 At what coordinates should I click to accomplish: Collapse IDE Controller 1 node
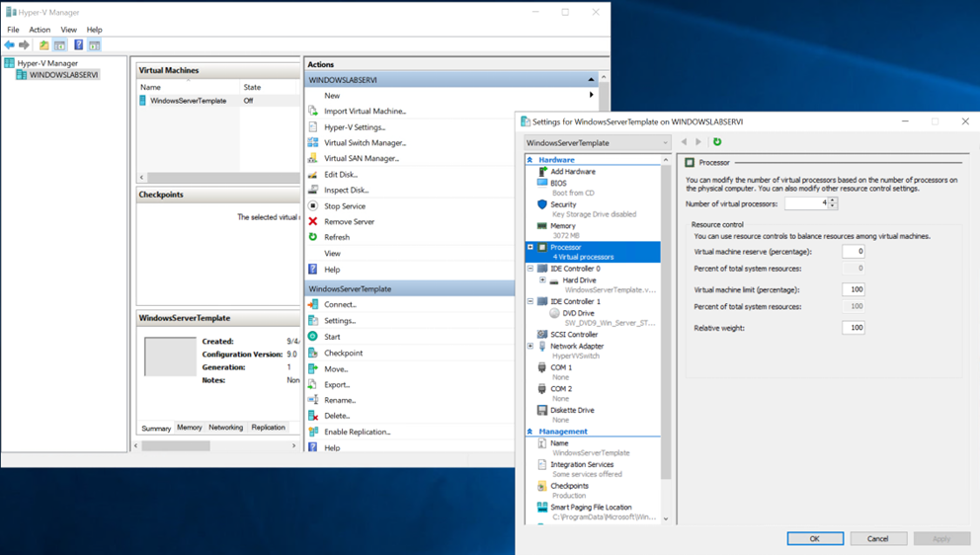point(531,301)
